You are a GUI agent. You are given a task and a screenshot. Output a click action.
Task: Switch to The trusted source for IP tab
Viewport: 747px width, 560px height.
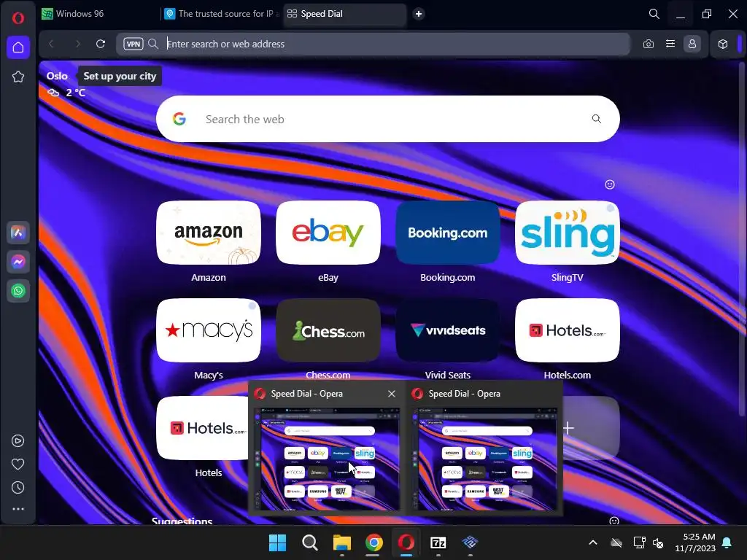click(x=222, y=14)
